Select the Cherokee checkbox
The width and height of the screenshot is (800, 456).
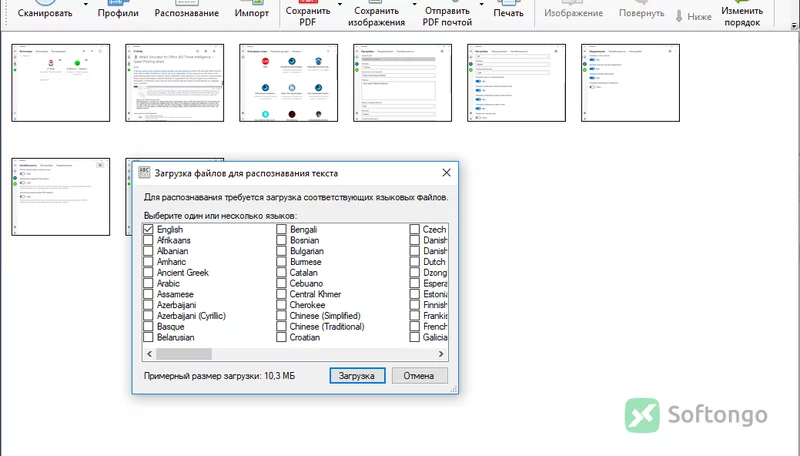[281, 305]
